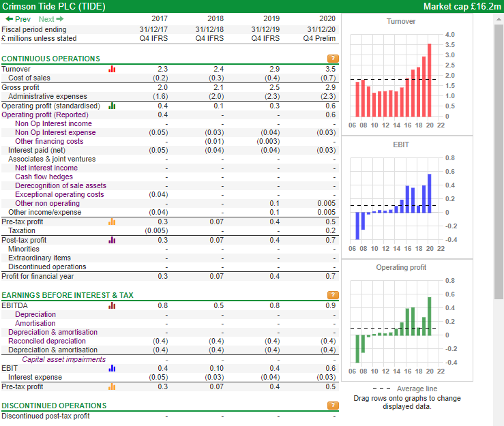The image size is (504, 426).
Task: Select Other financing costs row
Action: click(170, 141)
